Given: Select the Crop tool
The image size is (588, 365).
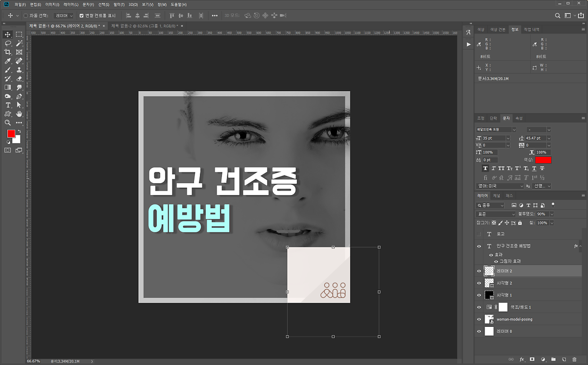Looking at the screenshot, I should click(8, 52).
